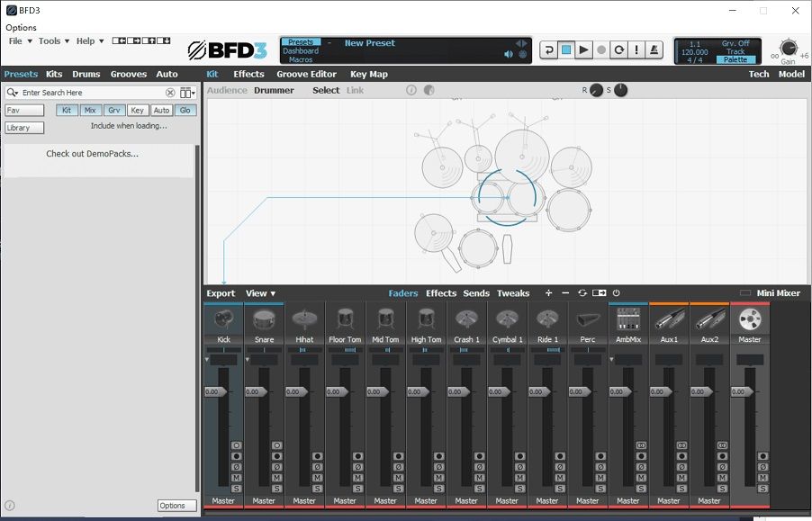This screenshot has height=521, width=812.
Task: Click the mixer dock arrow icon beside the cycle arrows
Action: 600,292
